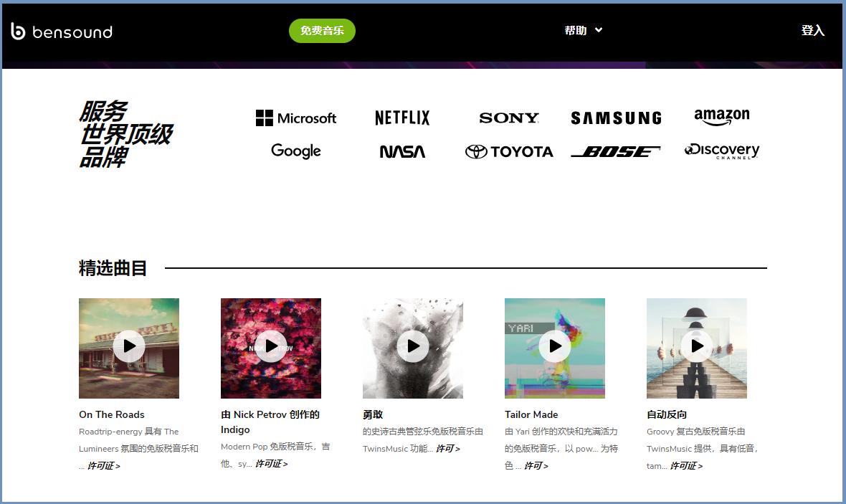846x504 pixels.
Task: Click the Discovery Channel brand logo
Action: coord(722,151)
